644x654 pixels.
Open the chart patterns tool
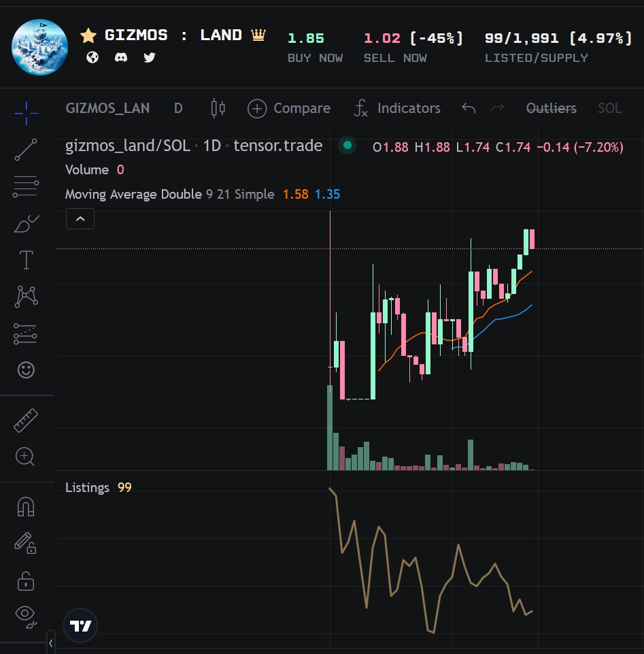point(26,297)
